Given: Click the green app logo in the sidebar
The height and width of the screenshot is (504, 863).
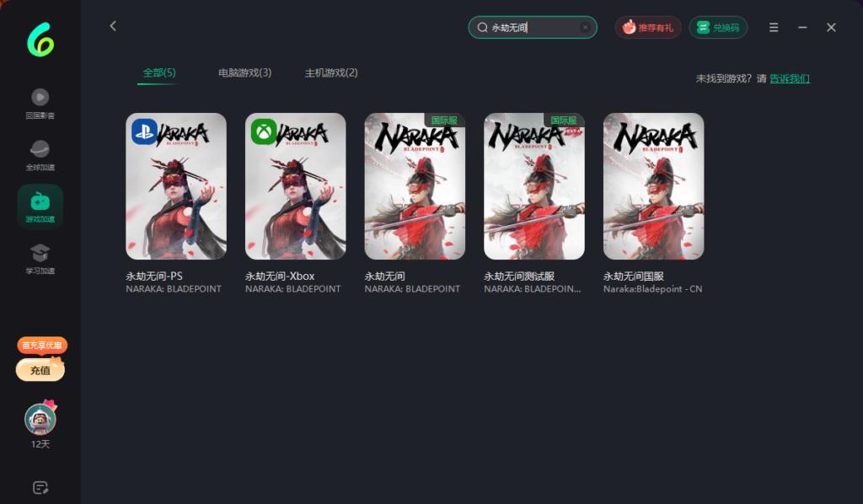Looking at the screenshot, I should pyautogui.click(x=40, y=40).
